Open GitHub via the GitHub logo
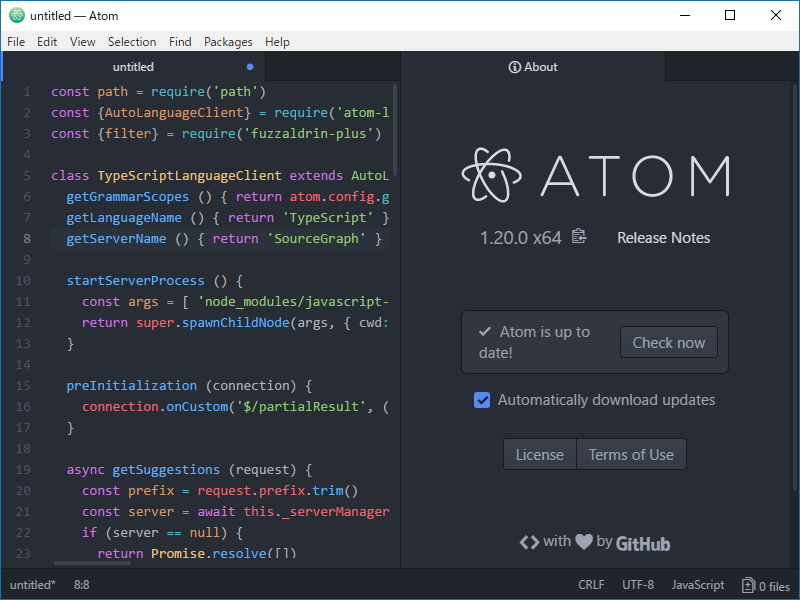Screen dimensions: 800x600 pos(642,543)
